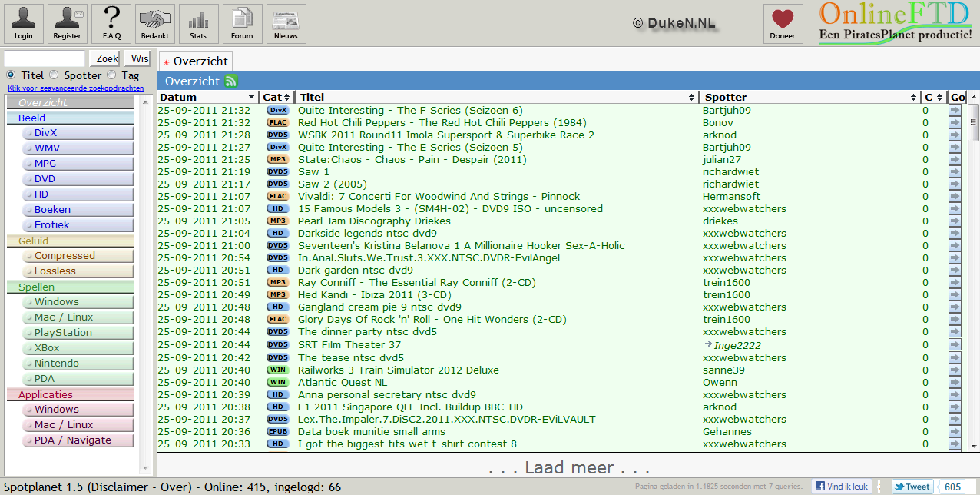Screen dimensions: 980x495
Task: Open the Lossless audio category
Action: point(78,271)
